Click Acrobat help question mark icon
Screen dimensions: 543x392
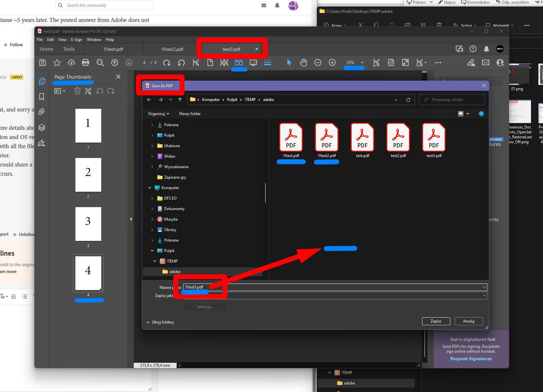(x=473, y=49)
